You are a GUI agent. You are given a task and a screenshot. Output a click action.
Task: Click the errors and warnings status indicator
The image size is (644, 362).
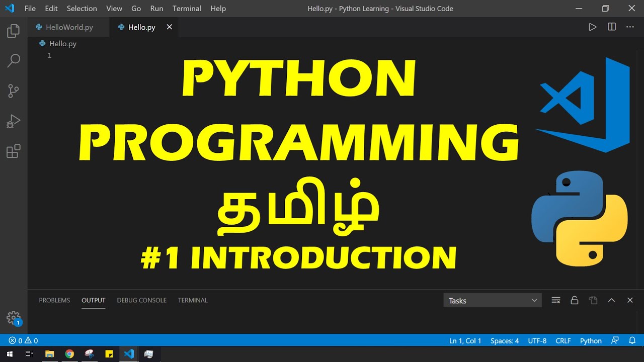click(x=23, y=340)
